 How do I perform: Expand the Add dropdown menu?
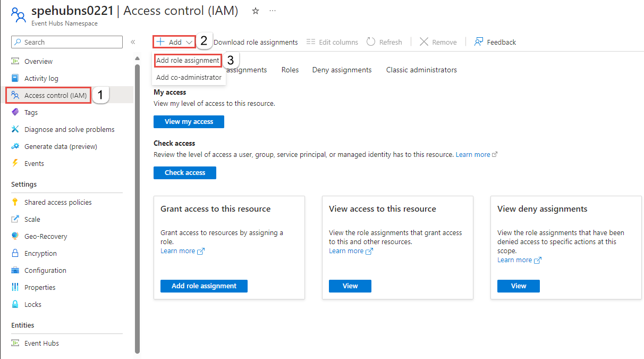(x=175, y=42)
